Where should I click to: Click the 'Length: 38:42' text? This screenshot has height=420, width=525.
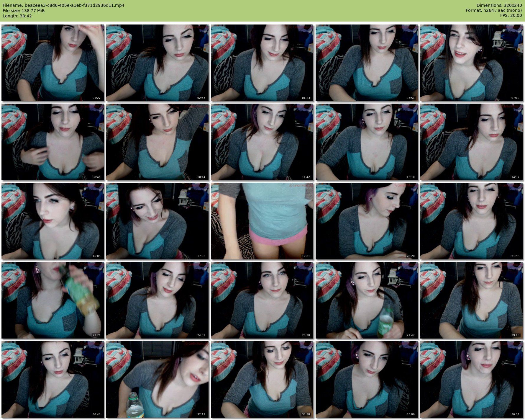17,16
